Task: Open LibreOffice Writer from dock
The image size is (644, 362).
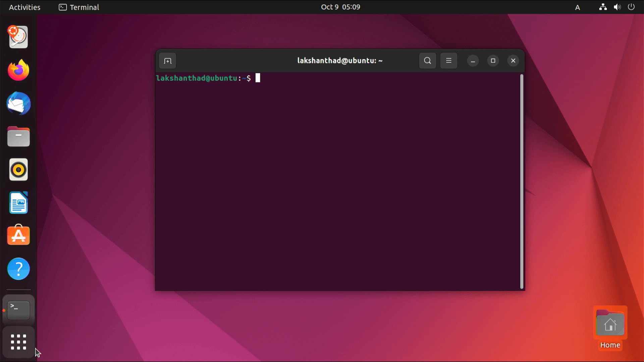Action: 18,203
